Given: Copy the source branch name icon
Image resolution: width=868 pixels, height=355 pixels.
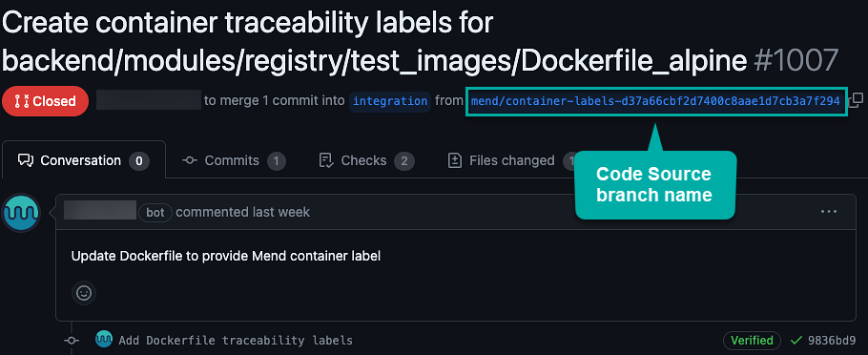Looking at the screenshot, I should coord(856,100).
